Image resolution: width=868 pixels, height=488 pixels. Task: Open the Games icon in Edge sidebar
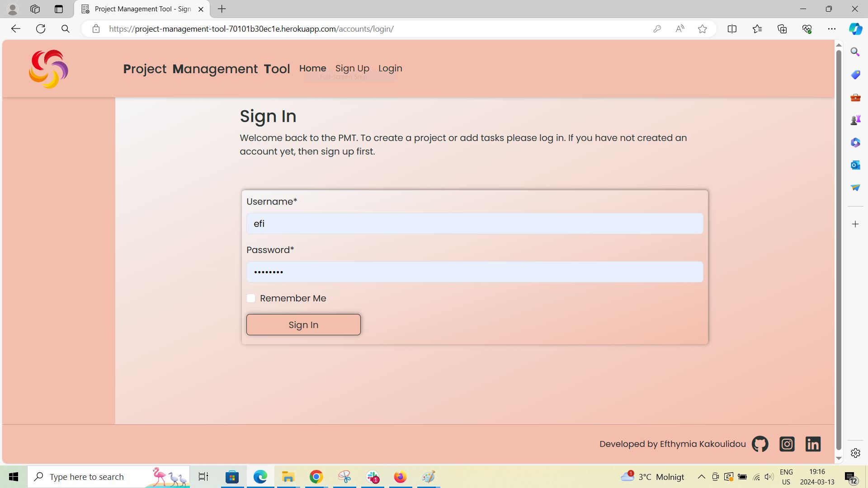pyautogui.click(x=855, y=120)
